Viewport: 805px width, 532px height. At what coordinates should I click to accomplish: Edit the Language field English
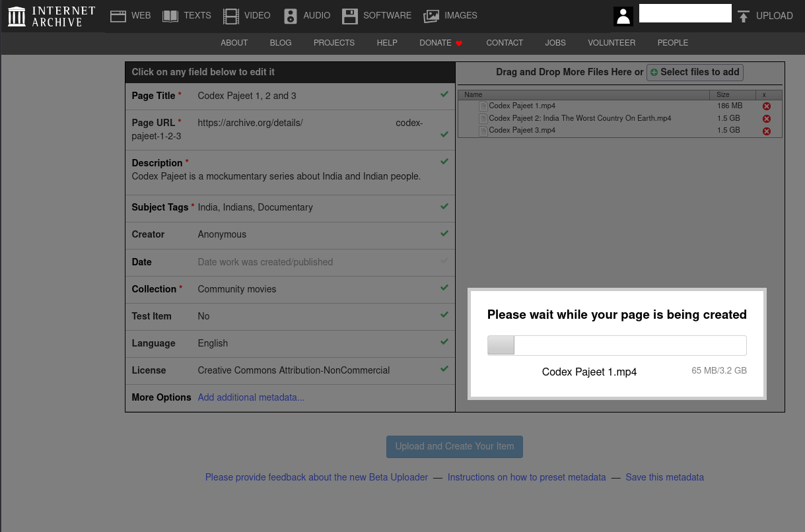[x=213, y=343]
